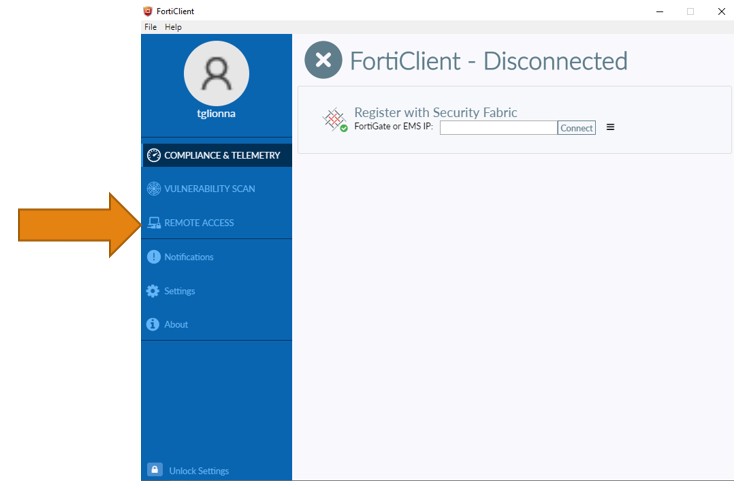Click the Connect button
The height and width of the screenshot is (489, 737).
tap(576, 127)
